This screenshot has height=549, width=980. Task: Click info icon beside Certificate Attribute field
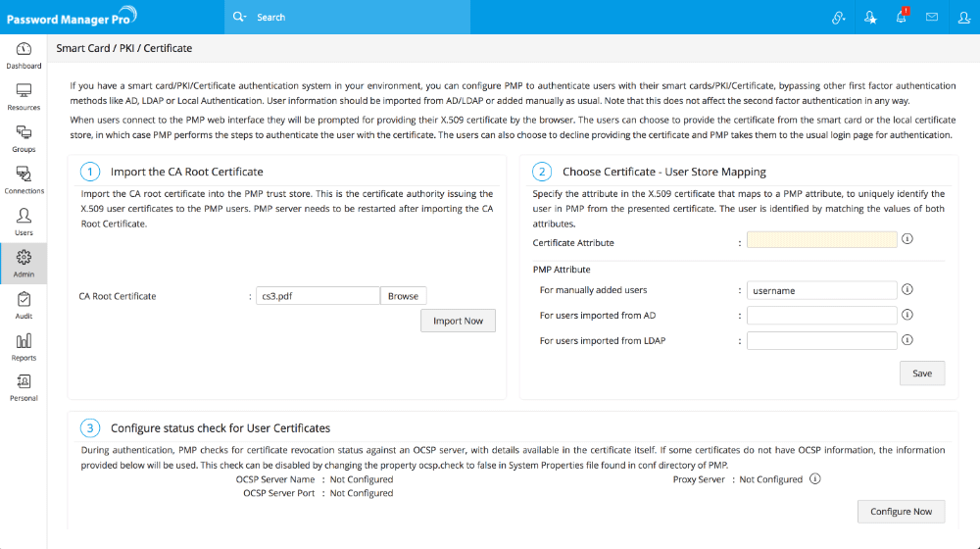coord(907,239)
